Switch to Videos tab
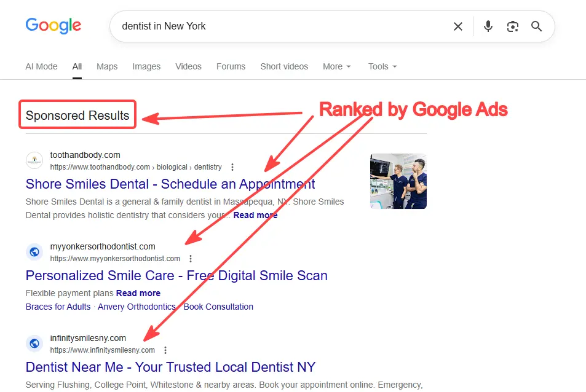 [x=188, y=66]
